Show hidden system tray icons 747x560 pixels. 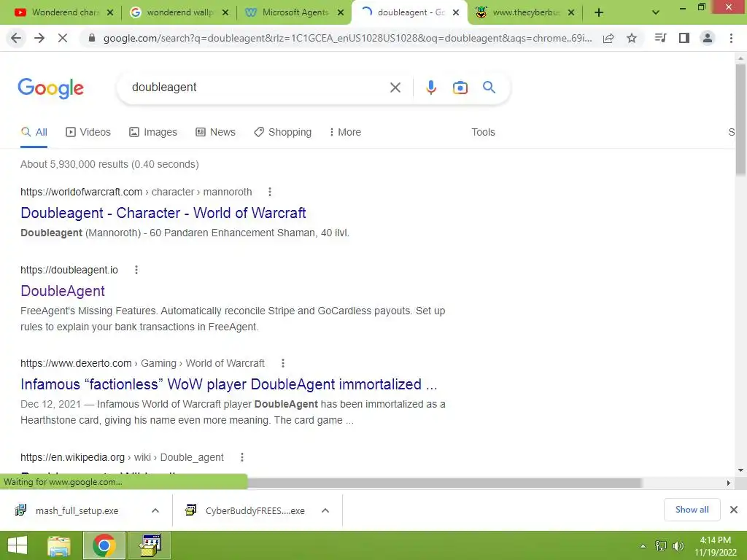point(643,546)
